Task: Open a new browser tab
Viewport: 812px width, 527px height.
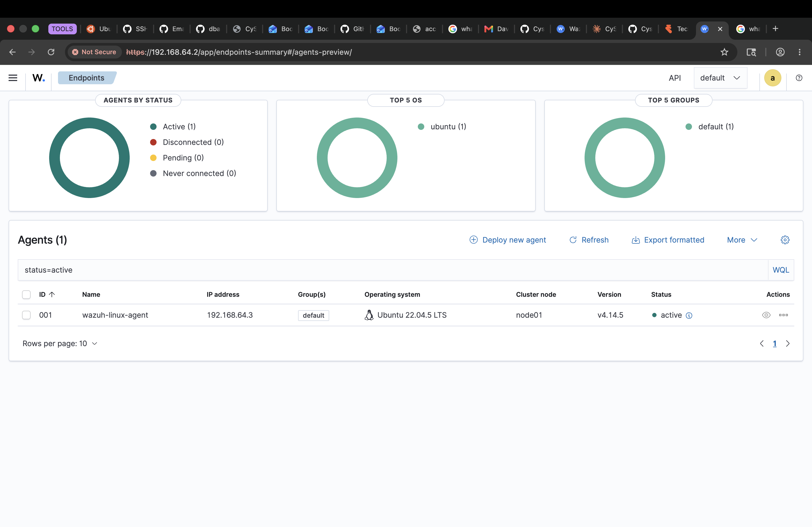Action: coord(775,29)
